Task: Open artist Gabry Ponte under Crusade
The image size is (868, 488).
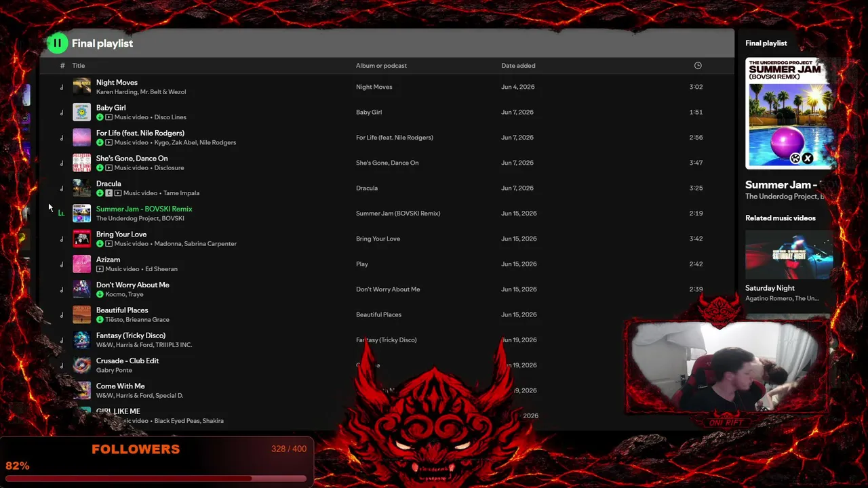Action: tap(114, 370)
